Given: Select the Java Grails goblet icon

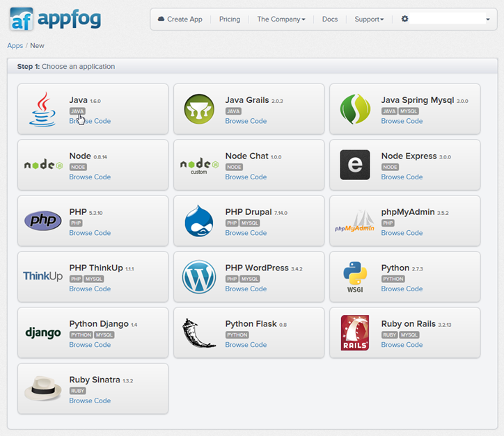Looking at the screenshot, I should coord(199,109).
